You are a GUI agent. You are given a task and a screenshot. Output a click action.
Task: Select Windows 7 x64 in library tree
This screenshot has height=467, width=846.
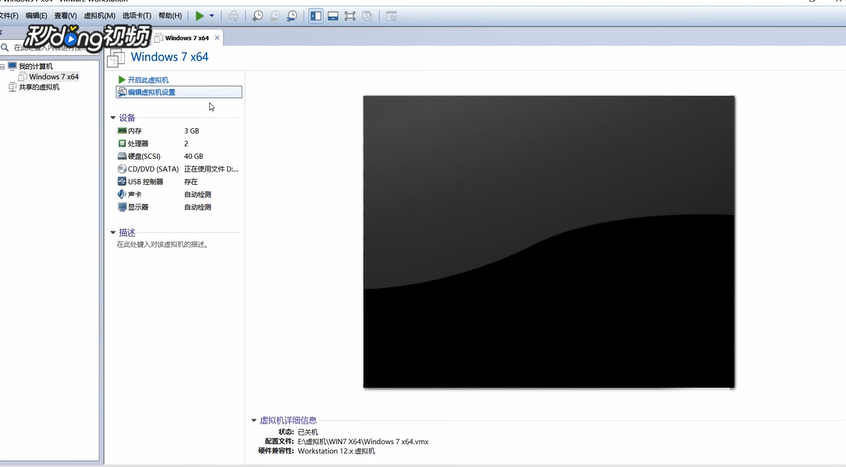53,77
